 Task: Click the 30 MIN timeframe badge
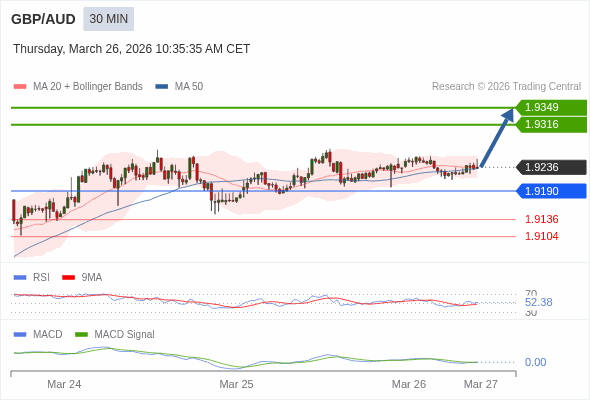[x=108, y=19]
